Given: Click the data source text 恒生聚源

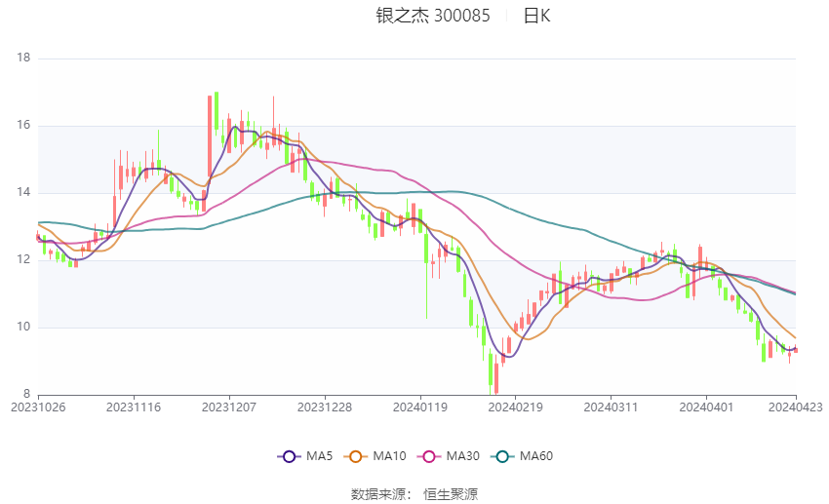Looking at the screenshot, I should coord(451,494).
